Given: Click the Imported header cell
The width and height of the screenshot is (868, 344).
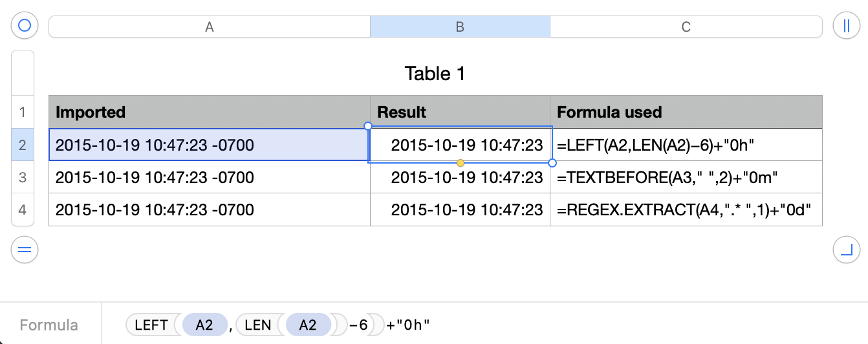Looking at the screenshot, I should (209, 112).
